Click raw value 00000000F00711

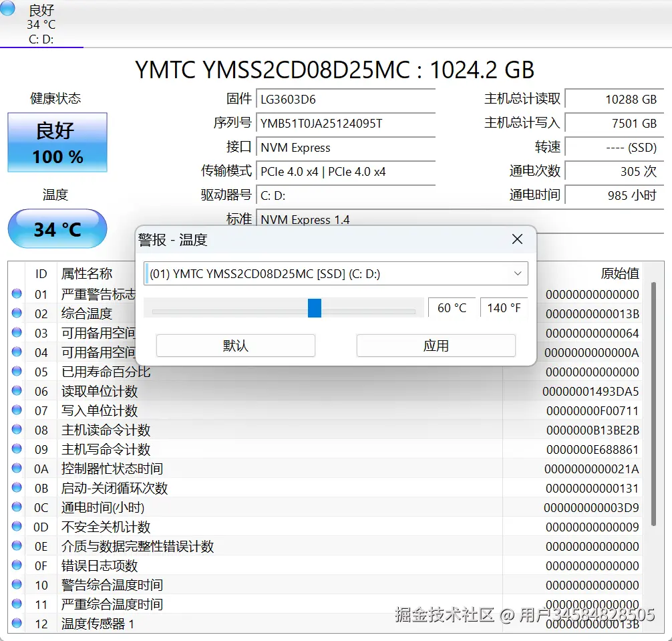coord(593,410)
